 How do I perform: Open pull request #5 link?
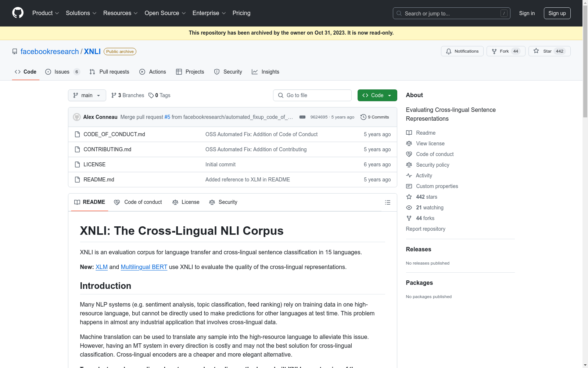point(167,117)
